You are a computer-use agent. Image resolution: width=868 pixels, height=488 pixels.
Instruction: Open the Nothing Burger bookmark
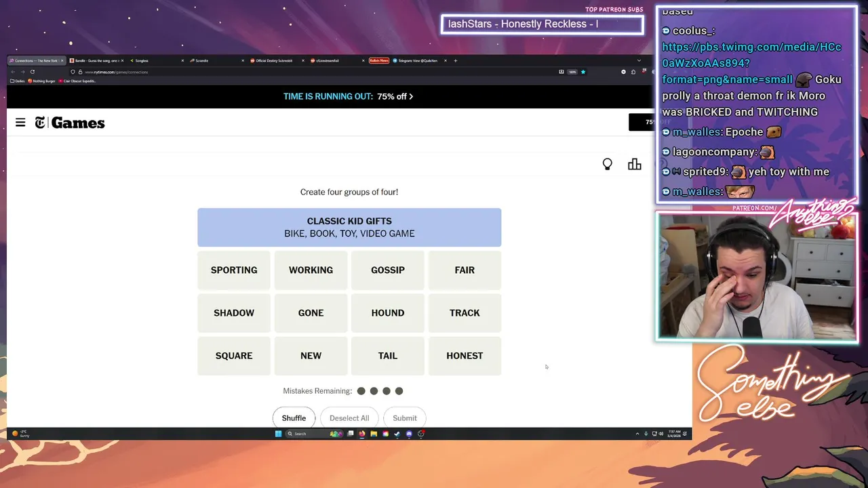(42, 81)
